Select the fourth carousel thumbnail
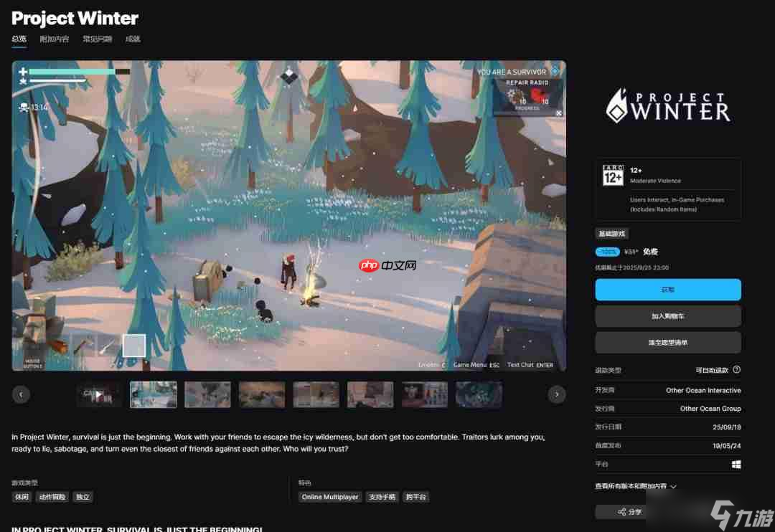 click(262, 394)
